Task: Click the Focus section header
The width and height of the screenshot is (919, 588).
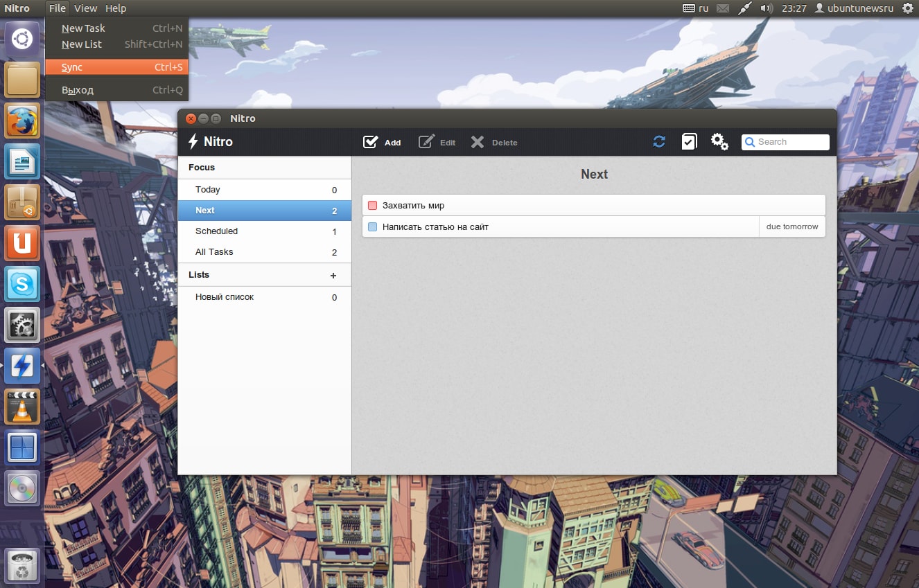Action: (202, 167)
